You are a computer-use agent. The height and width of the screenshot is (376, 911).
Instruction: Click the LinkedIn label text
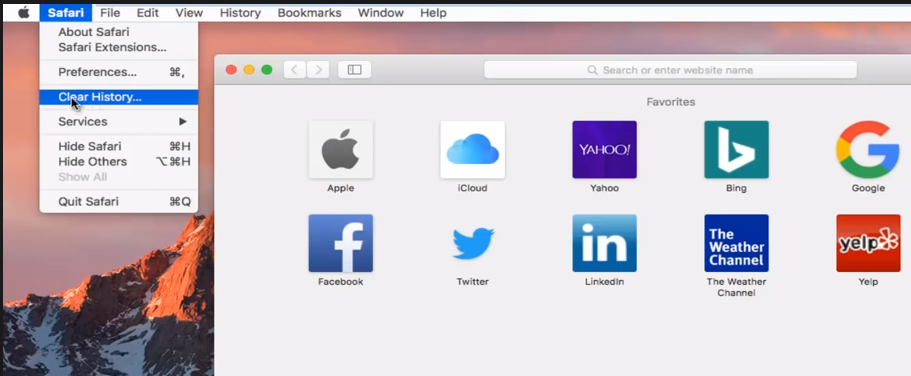click(604, 282)
